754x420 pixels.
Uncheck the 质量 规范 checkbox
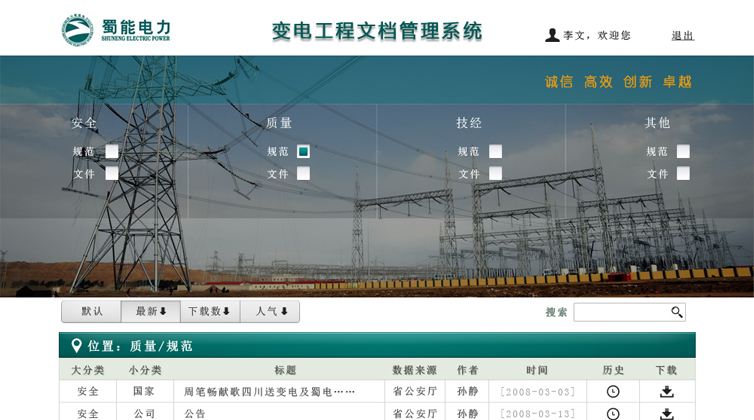(x=303, y=152)
